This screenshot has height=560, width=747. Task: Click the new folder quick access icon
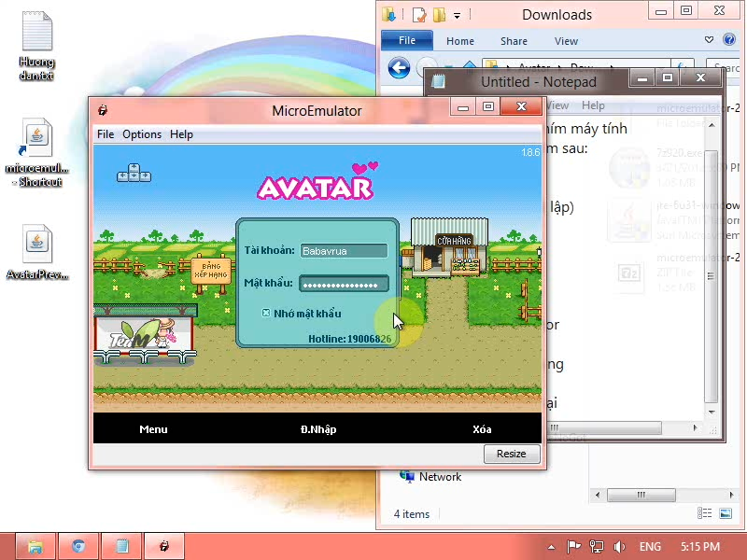[x=439, y=15]
